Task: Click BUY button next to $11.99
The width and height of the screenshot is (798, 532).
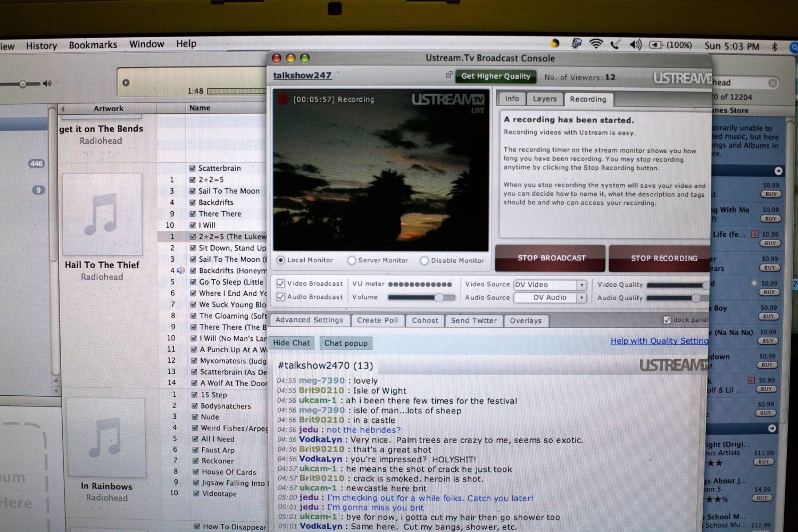Action: pyautogui.click(x=764, y=462)
